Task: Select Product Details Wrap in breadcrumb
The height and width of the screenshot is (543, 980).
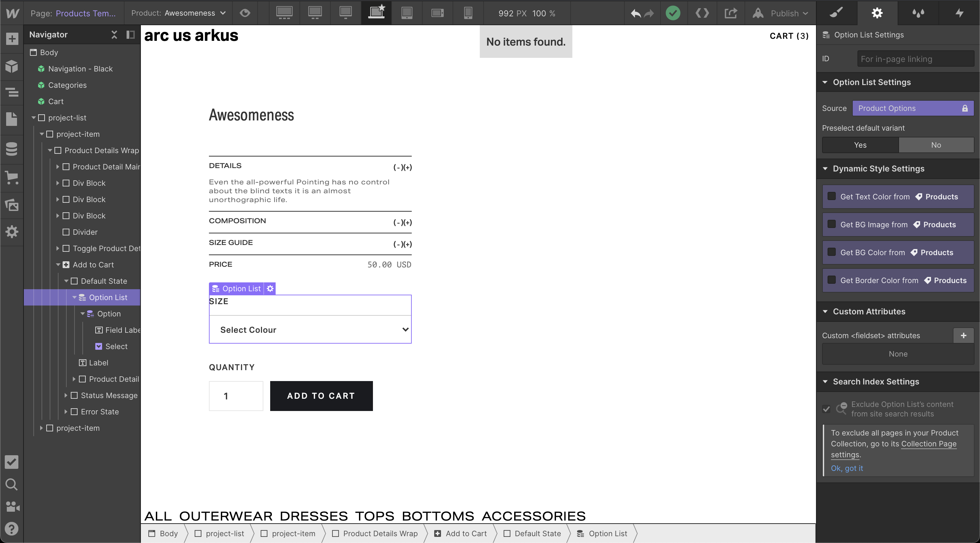Action: pyautogui.click(x=380, y=533)
